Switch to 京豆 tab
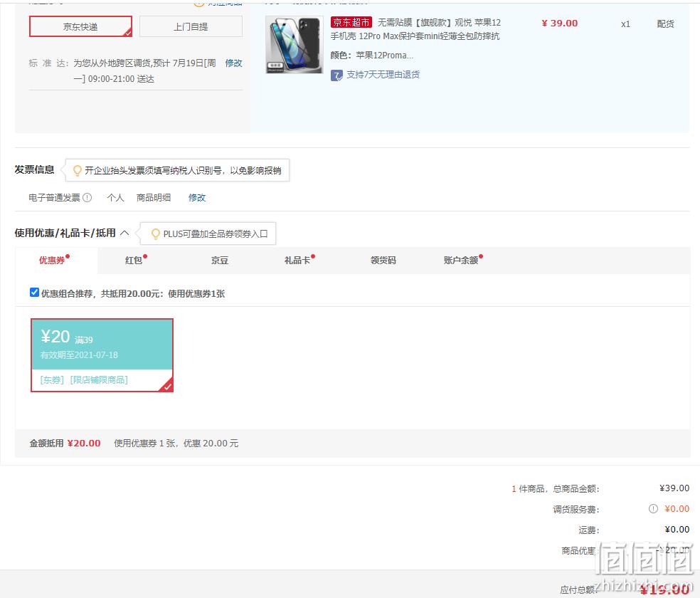The height and width of the screenshot is (598, 700). [220, 260]
